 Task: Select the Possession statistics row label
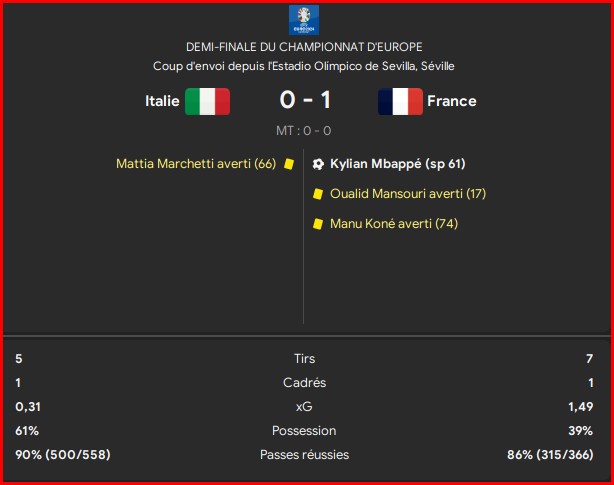[x=304, y=431]
